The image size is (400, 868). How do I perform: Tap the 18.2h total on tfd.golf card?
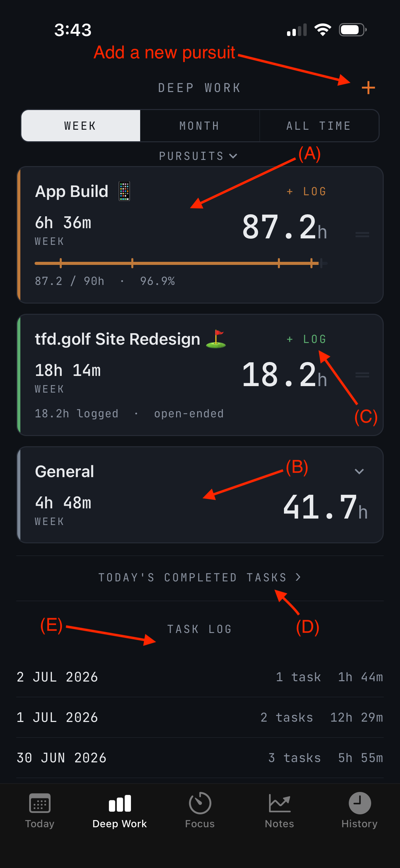(284, 374)
